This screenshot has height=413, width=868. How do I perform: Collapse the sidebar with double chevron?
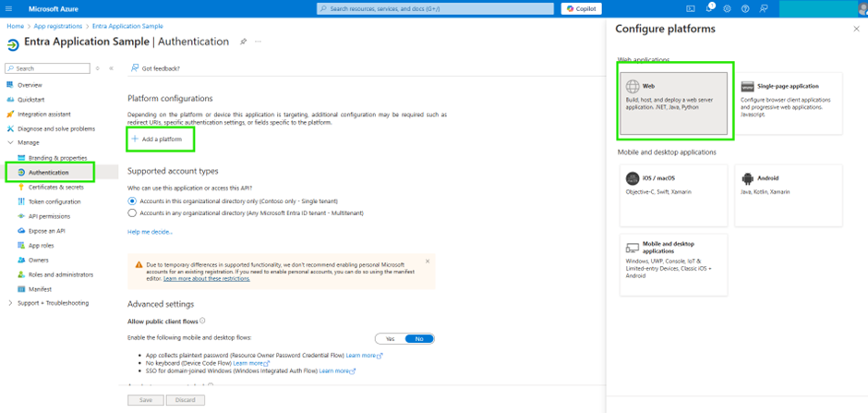click(x=111, y=68)
